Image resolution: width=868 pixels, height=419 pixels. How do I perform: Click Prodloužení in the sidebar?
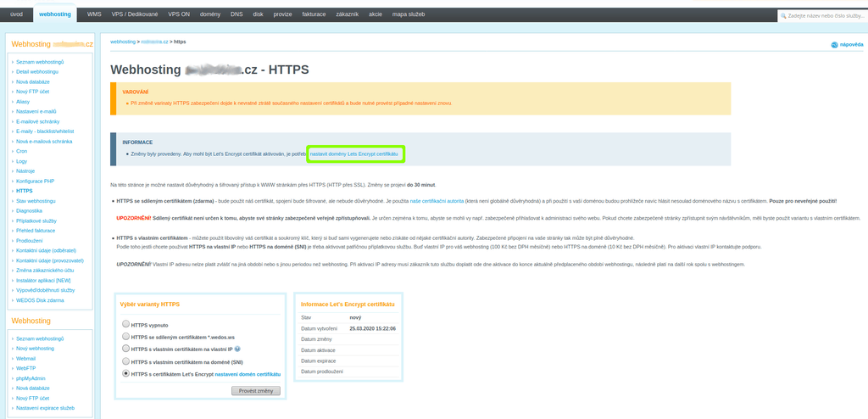pyautogui.click(x=29, y=241)
